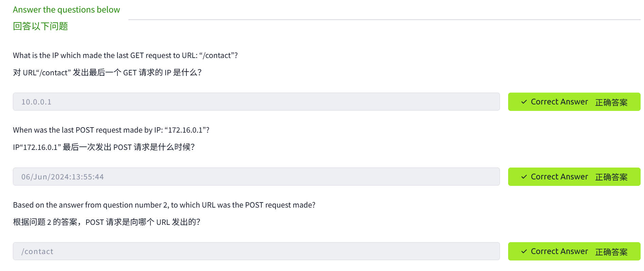Click the 'Answer the questions below' heading

[x=66, y=10]
